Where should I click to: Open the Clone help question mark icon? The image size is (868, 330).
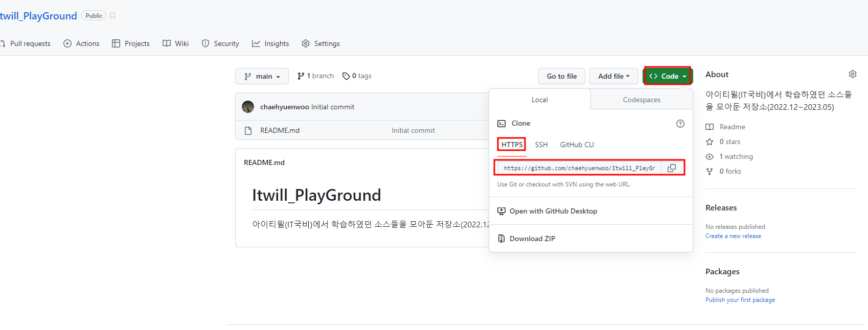[x=680, y=124]
